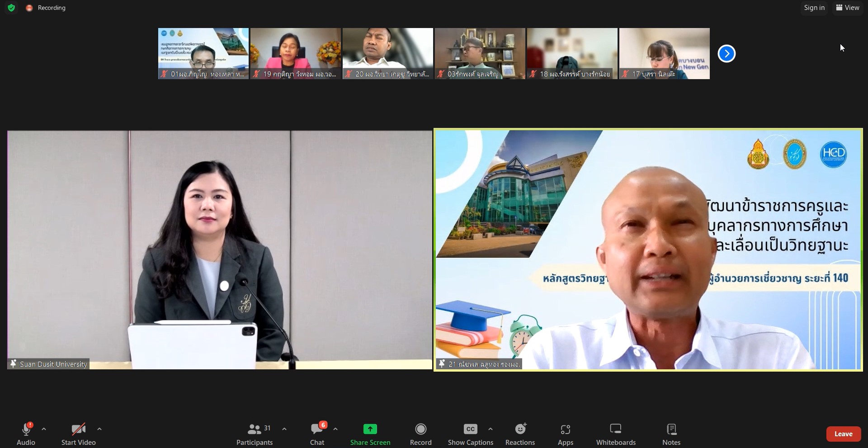Expand the arrow next to Participants
The width and height of the screenshot is (868, 448).
coord(284,429)
